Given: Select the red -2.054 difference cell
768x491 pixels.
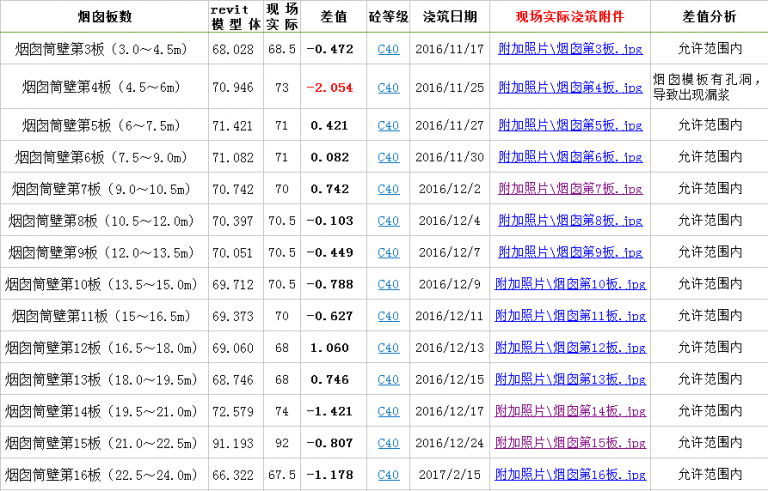Looking at the screenshot, I should coord(331,88).
